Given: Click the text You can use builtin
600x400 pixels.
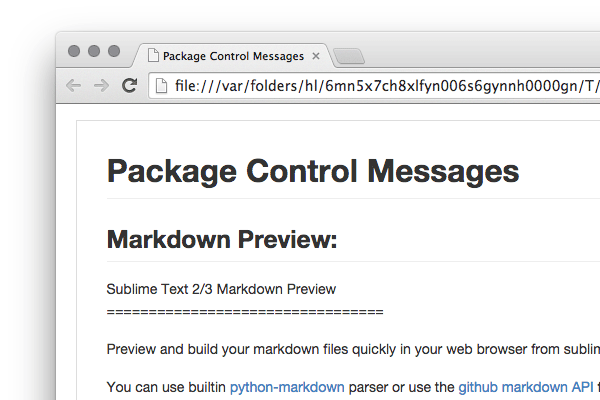Looking at the screenshot, I should (166, 386).
